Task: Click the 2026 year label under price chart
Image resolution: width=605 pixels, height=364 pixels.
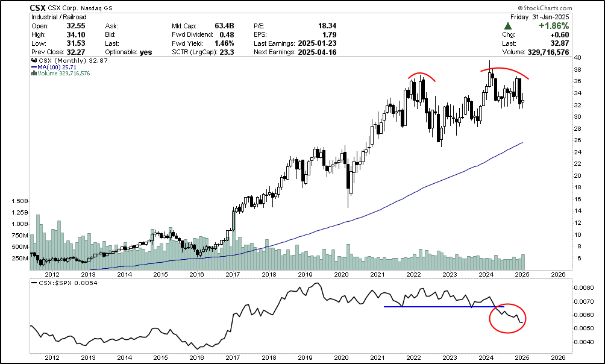Action: click(x=559, y=274)
